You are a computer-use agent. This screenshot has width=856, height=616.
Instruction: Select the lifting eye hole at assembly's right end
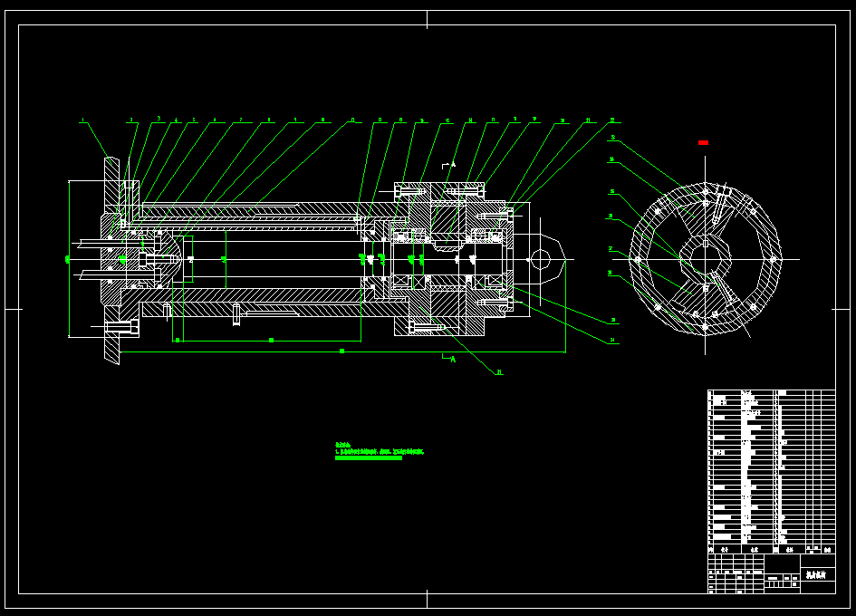(x=540, y=259)
